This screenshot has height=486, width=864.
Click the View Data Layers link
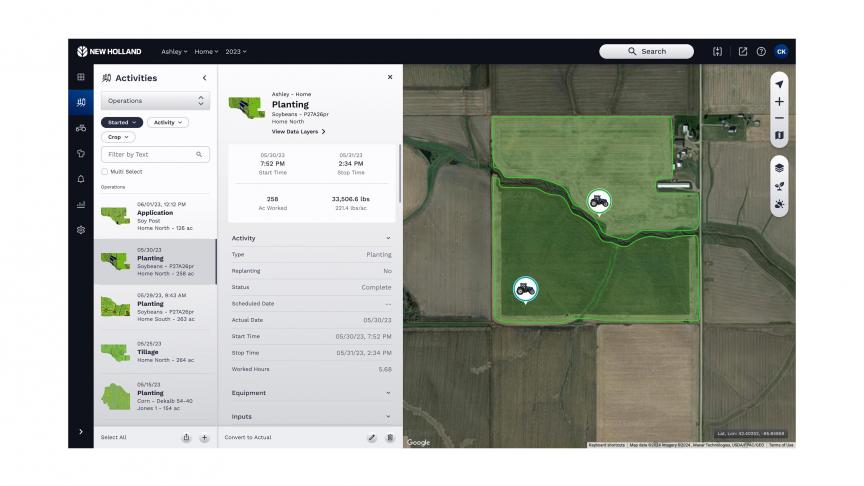coord(298,132)
